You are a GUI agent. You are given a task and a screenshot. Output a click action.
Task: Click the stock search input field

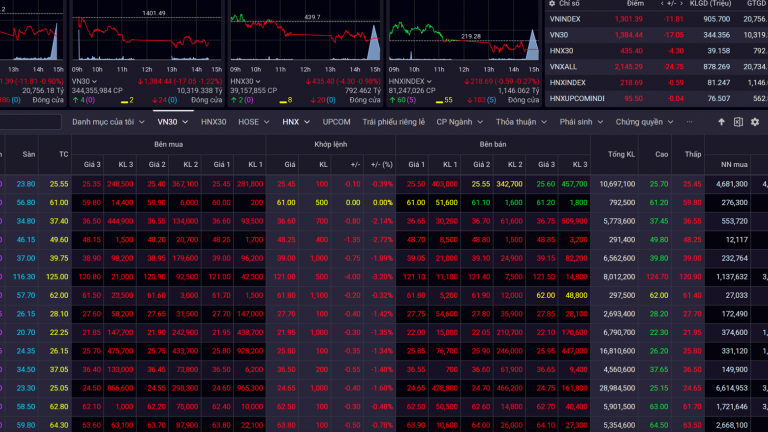[x=30, y=122]
